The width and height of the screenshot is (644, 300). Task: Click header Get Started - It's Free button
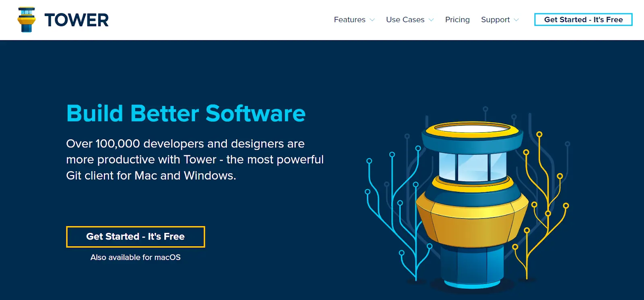click(x=583, y=20)
